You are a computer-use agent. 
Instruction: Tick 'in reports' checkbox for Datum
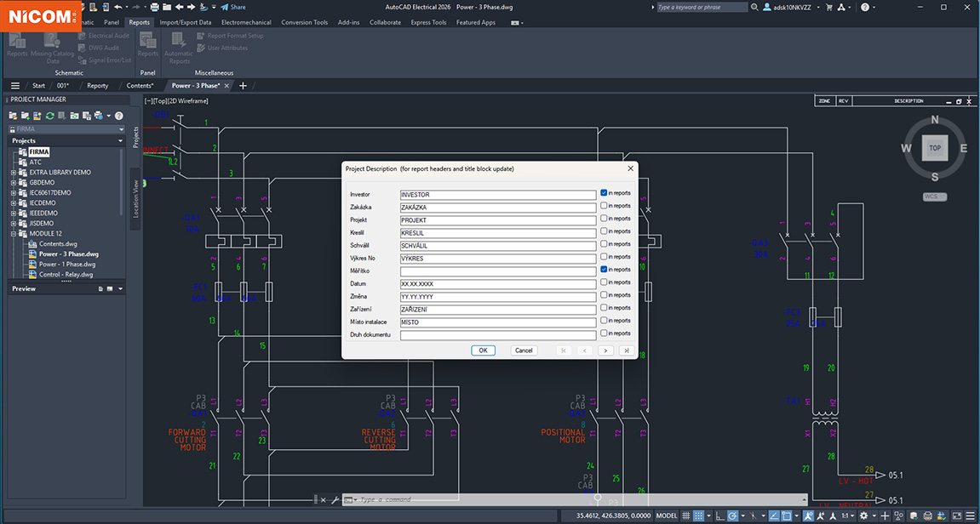604,282
